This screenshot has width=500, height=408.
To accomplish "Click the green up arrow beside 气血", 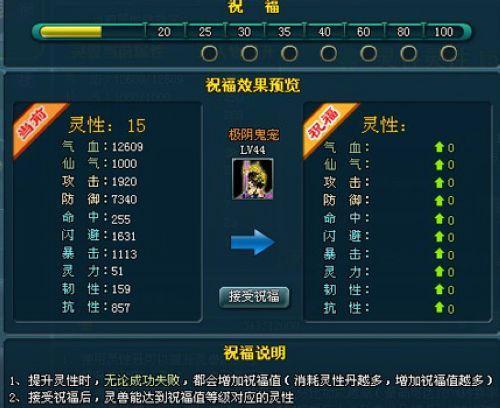I will (x=439, y=147).
